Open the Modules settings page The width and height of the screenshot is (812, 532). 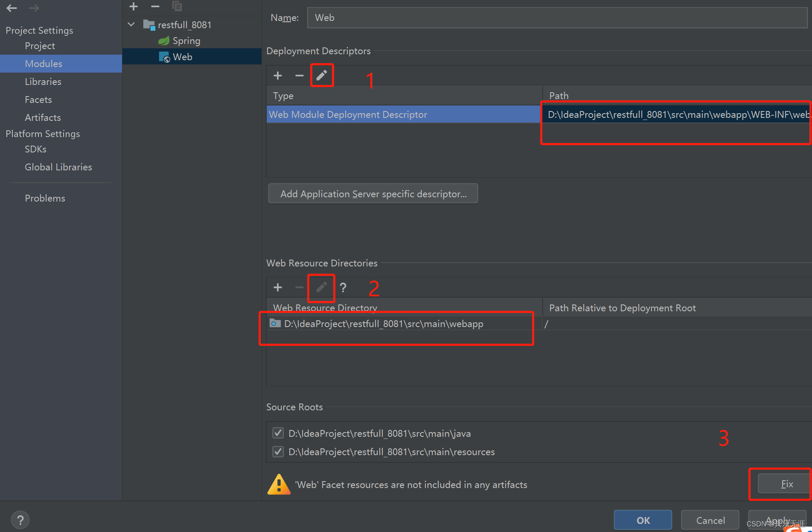(61, 64)
